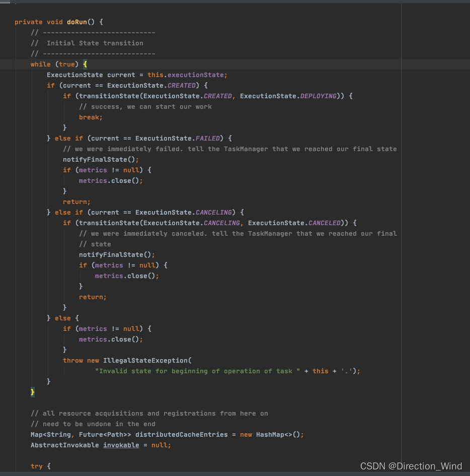Click the underlined "invokable" variable
The image size is (470, 476).
pos(121,445)
